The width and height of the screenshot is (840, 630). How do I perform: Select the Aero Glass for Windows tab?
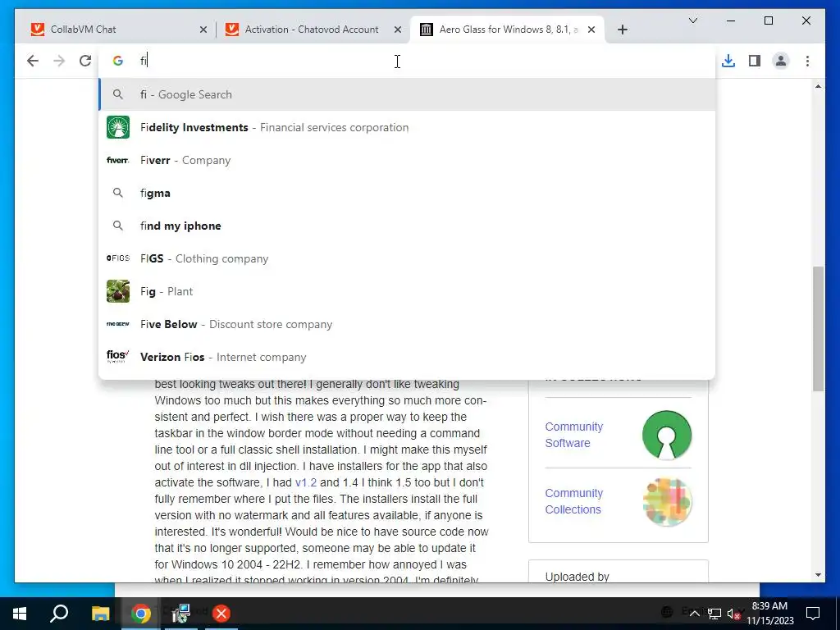[x=507, y=30]
